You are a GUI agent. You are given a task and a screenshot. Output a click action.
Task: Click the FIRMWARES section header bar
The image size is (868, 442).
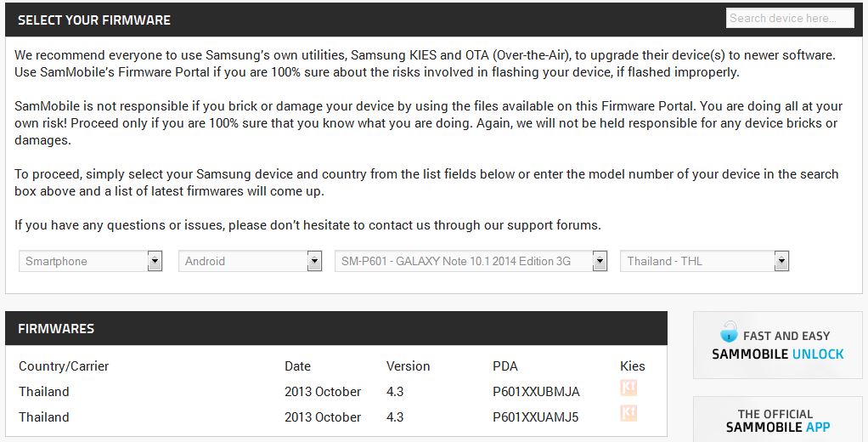335,328
